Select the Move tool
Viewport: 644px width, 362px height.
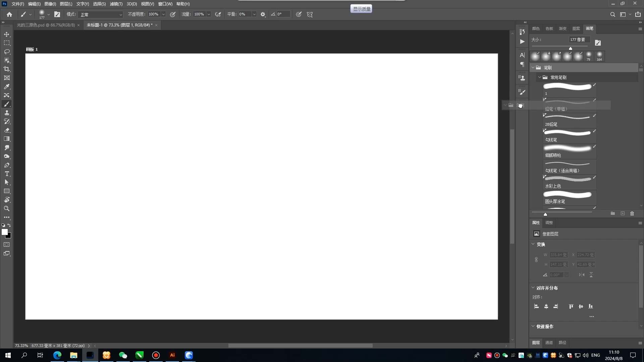coord(7,34)
